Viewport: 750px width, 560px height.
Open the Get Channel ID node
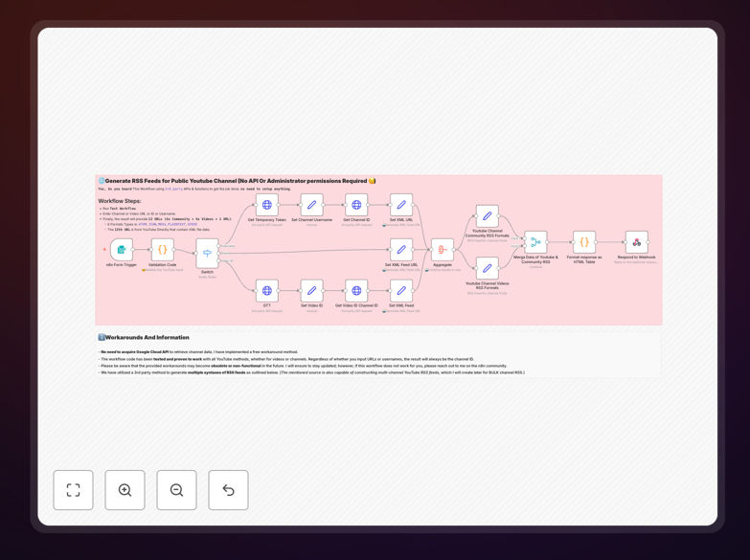356,205
